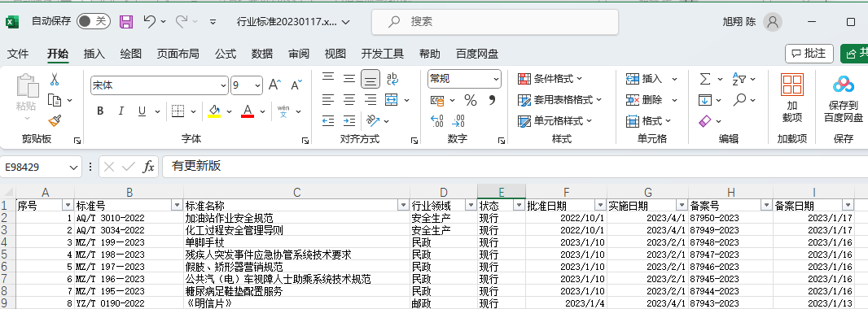
Task: Click the Wrap Text icon
Action: (x=392, y=79)
